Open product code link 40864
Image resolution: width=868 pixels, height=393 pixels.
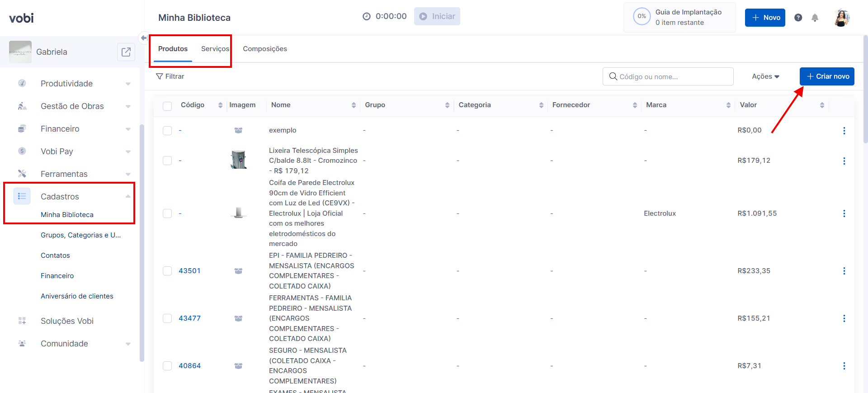189,366
